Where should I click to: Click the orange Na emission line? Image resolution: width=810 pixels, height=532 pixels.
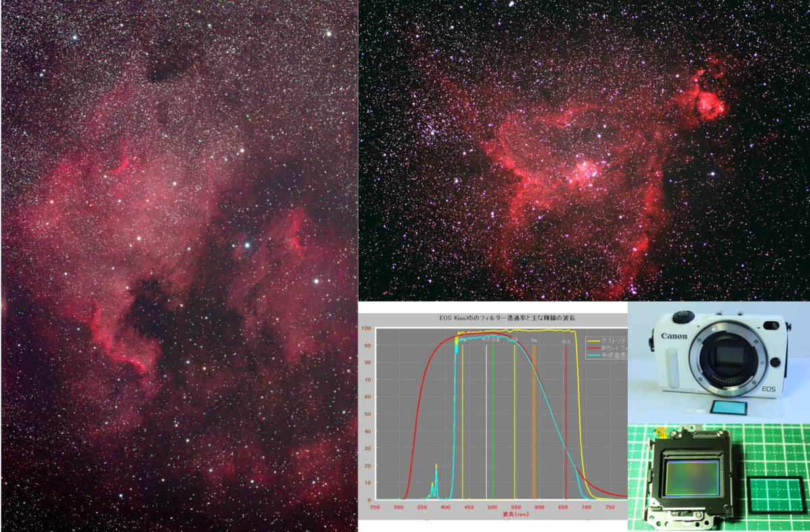coord(533,419)
